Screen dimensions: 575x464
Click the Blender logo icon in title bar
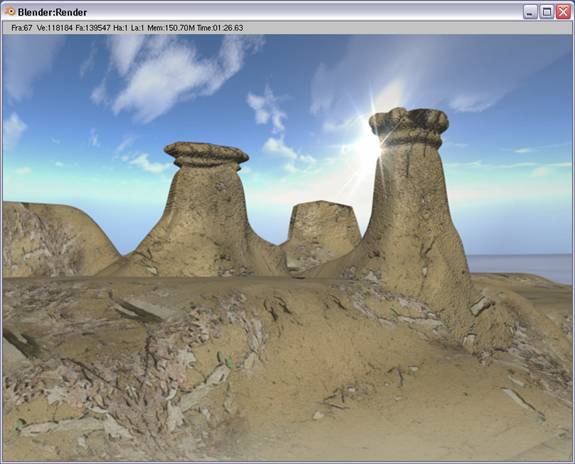(x=10, y=11)
